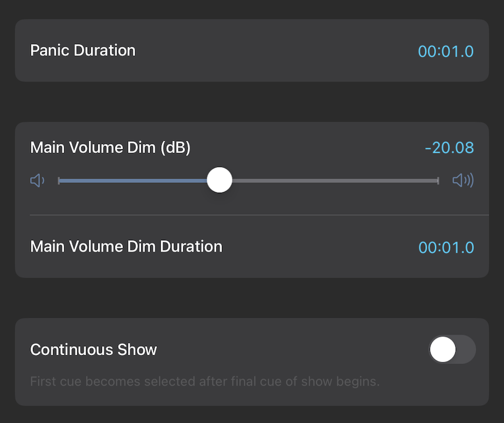Click the Main Volume Dim (dB) label
The image size is (504, 423).
coord(110,148)
